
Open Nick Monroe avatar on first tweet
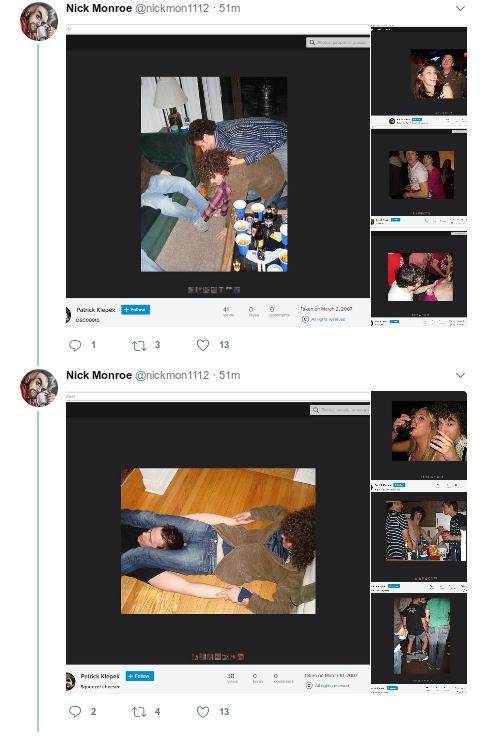click(38, 21)
